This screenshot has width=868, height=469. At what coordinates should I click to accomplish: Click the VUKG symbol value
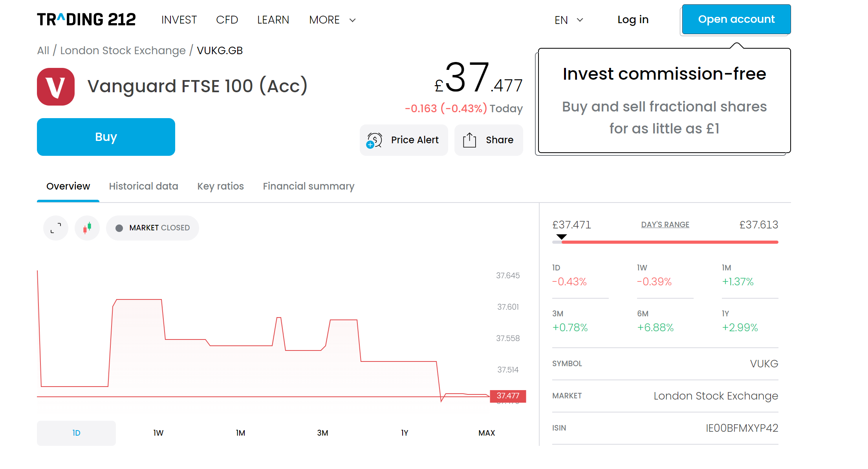tap(764, 364)
